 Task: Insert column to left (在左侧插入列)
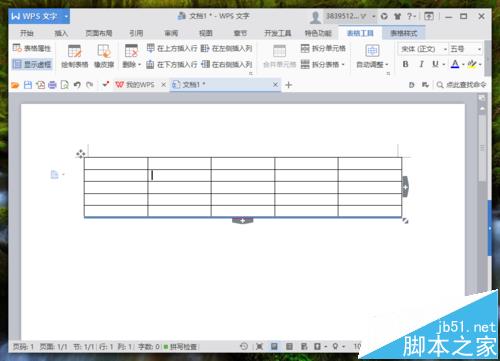click(227, 49)
